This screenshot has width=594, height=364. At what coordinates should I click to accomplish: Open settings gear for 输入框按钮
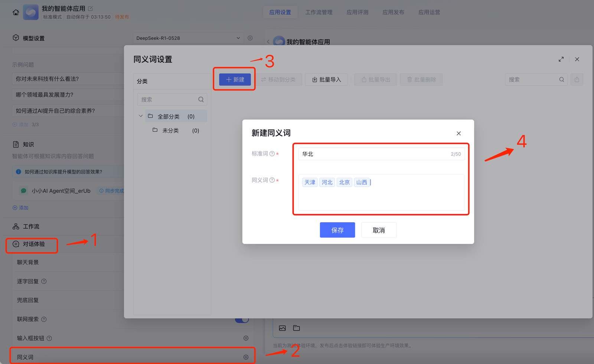246,338
